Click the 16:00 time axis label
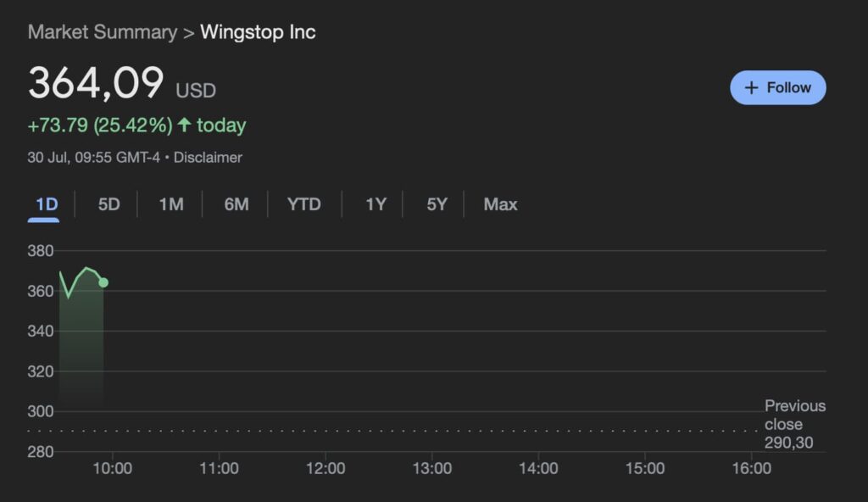868x502 pixels. (x=751, y=469)
